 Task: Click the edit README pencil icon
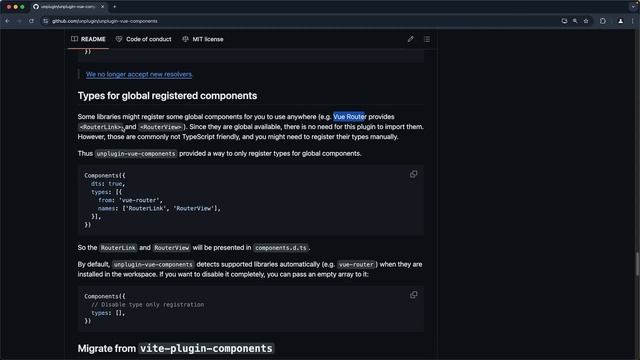(x=411, y=39)
